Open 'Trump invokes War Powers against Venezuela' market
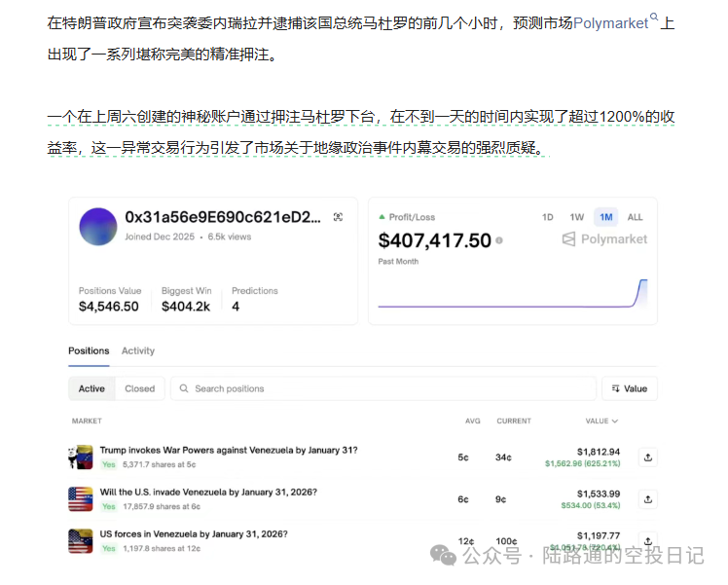The width and height of the screenshot is (728, 585). [229, 450]
